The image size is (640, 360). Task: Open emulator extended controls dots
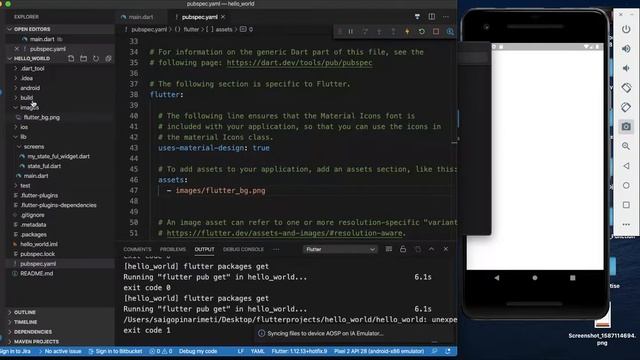626,224
